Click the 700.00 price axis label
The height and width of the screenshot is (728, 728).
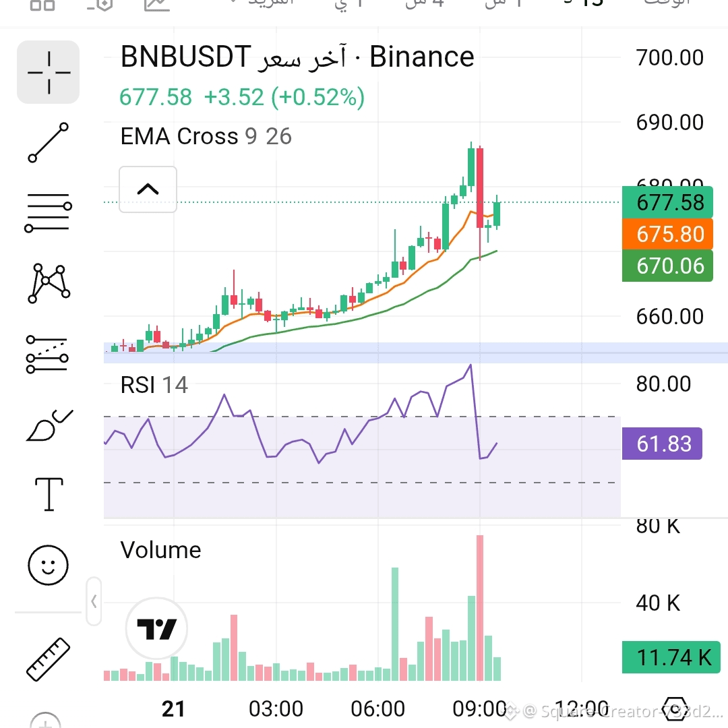(669, 57)
